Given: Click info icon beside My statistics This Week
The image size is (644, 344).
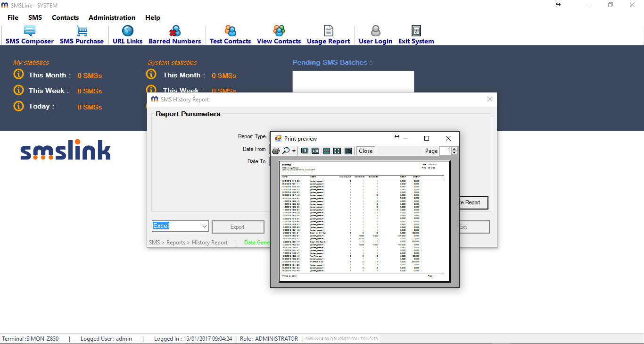Looking at the screenshot, I should click(x=18, y=90).
